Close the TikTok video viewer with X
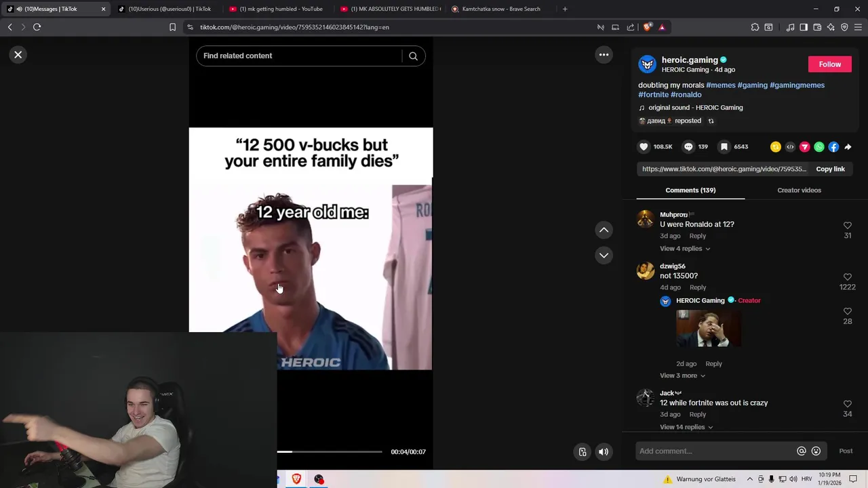This screenshot has height=488, width=868. coord(18,55)
